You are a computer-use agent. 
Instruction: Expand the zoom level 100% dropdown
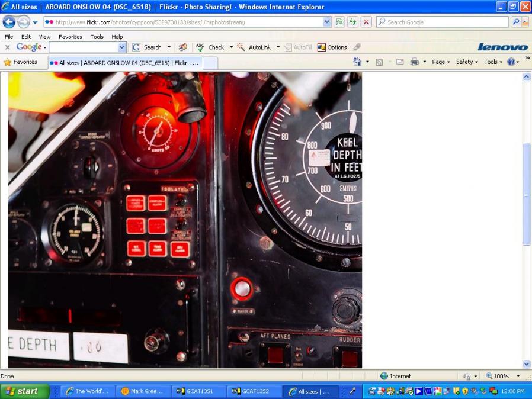(518, 376)
